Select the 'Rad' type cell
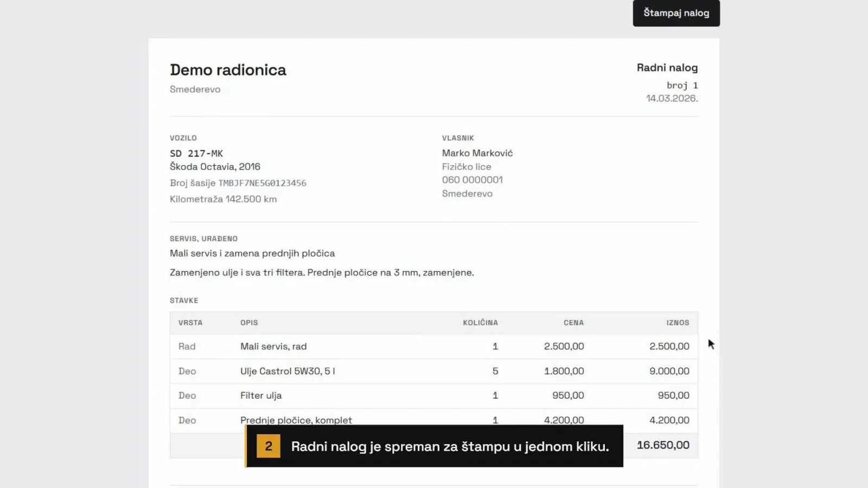 point(187,346)
